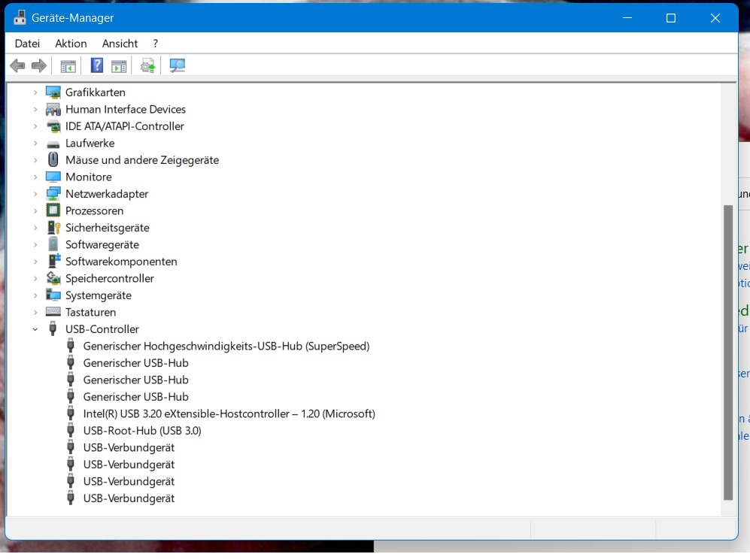Expand the IDE ATA/ATAPI-Controller node
The height and width of the screenshot is (560, 750).
[x=35, y=126]
